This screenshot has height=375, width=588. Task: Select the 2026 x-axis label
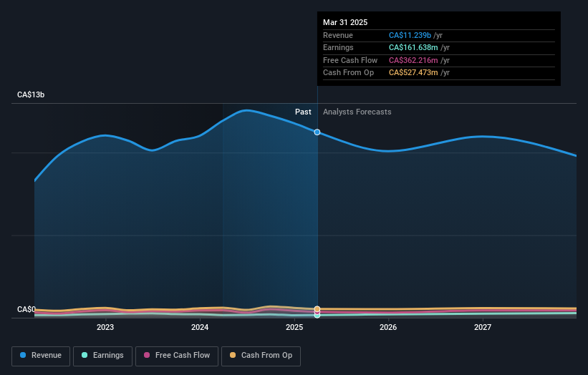point(388,327)
